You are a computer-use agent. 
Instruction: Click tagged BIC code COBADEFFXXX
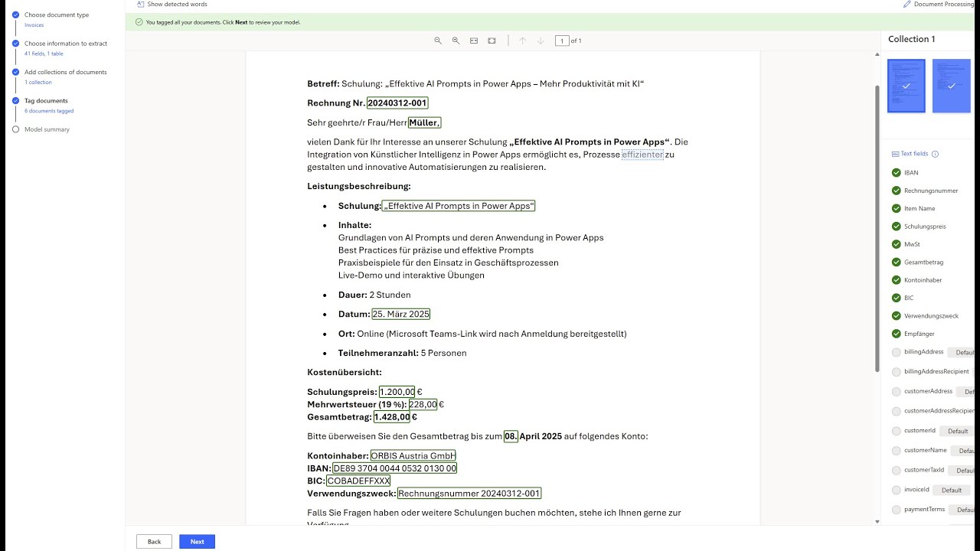click(x=358, y=481)
